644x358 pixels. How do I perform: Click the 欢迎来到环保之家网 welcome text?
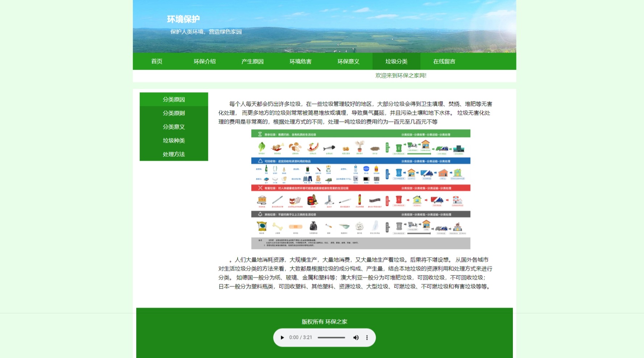[x=401, y=75]
